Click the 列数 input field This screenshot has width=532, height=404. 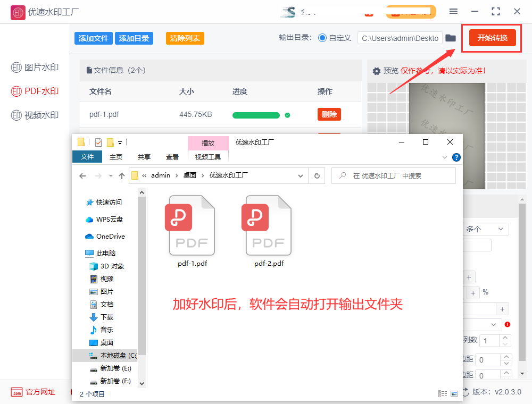point(489,341)
